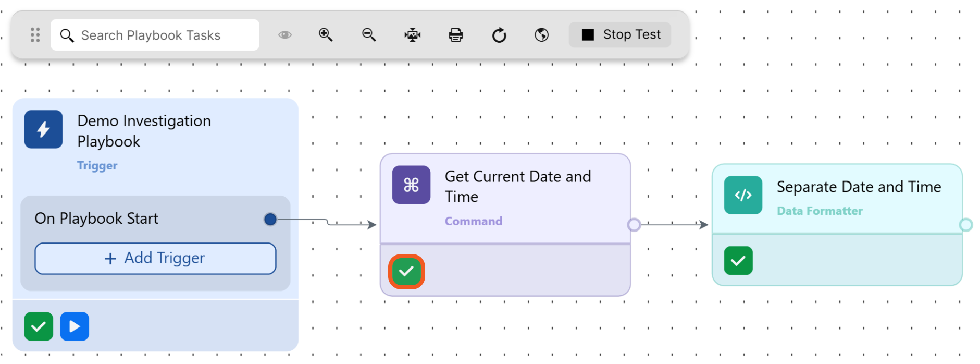Click the zoom out magnifier icon

(x=369, y=35)
